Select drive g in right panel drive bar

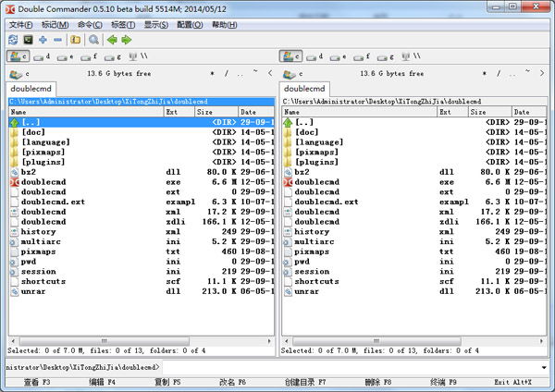(385, 56)
